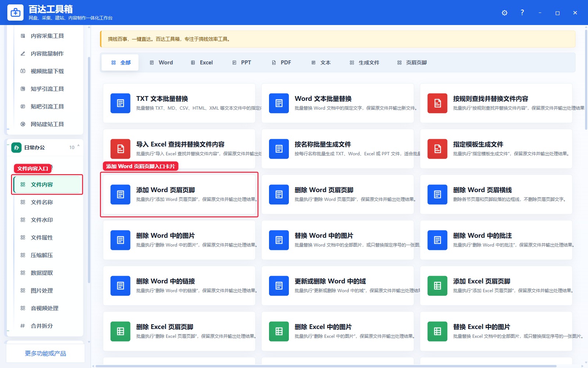Switch to the 文本 tab
The width and height of the screenshot is (588, 368).
(321, 63)
